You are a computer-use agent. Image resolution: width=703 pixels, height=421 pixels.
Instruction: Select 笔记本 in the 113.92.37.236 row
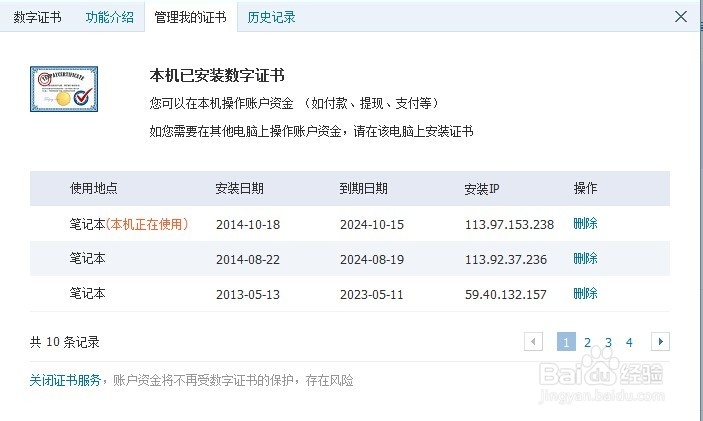[87, 258]
